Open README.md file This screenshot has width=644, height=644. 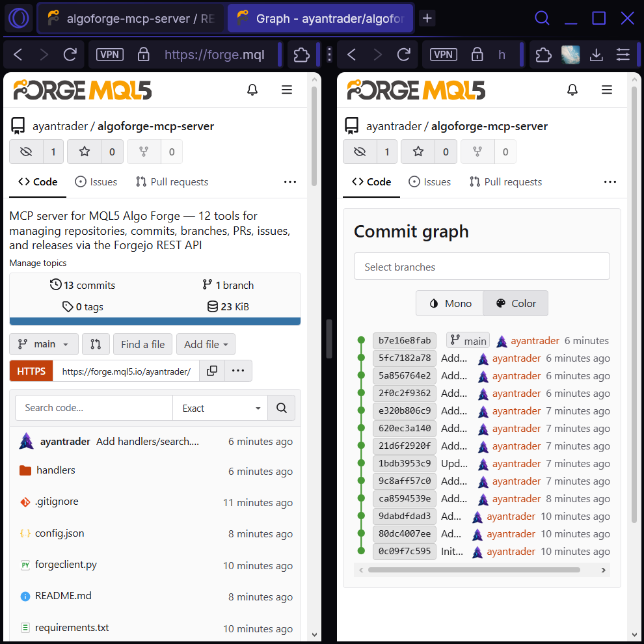click(x=63, y=596)
